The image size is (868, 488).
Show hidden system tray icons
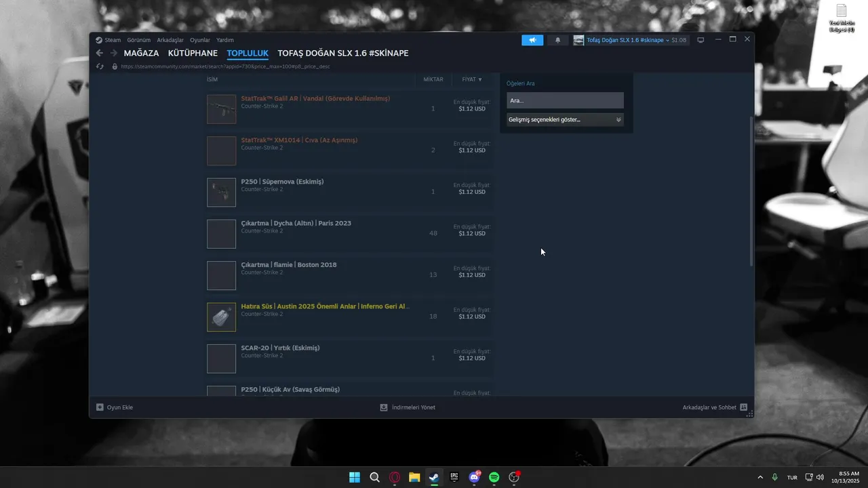759,477
